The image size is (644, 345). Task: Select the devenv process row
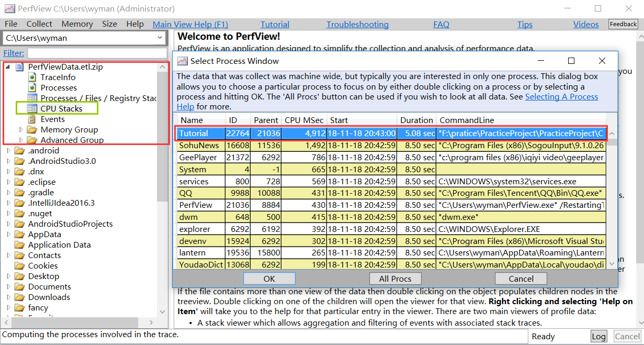[391, 241]
